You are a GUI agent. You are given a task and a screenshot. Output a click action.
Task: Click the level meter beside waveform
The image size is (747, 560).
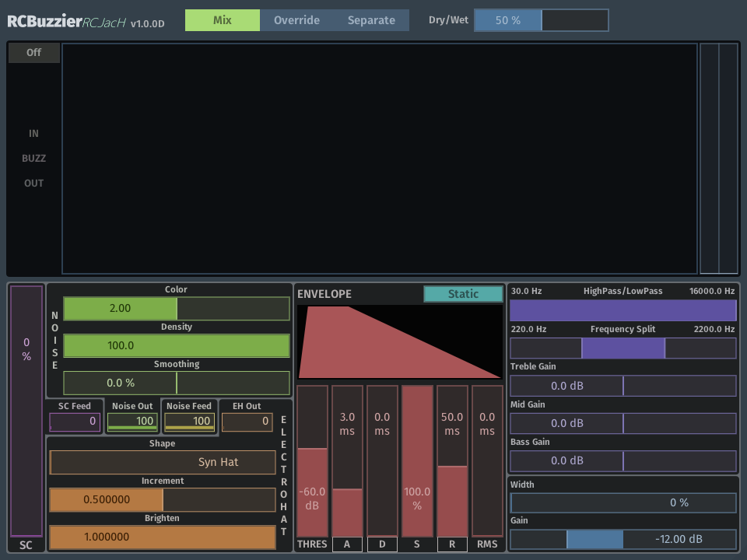click(x=719, y=159)
